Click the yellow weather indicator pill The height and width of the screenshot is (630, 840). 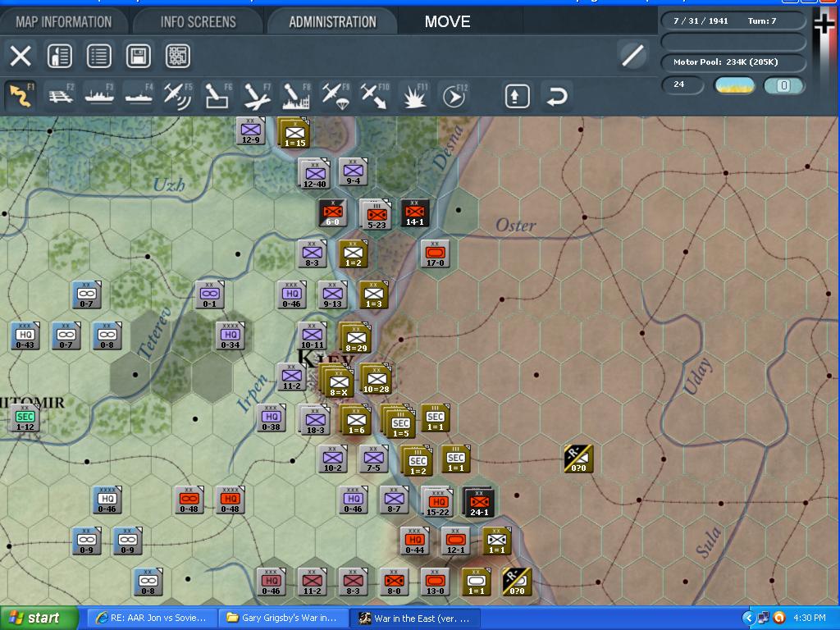click(x=735, y=85)
